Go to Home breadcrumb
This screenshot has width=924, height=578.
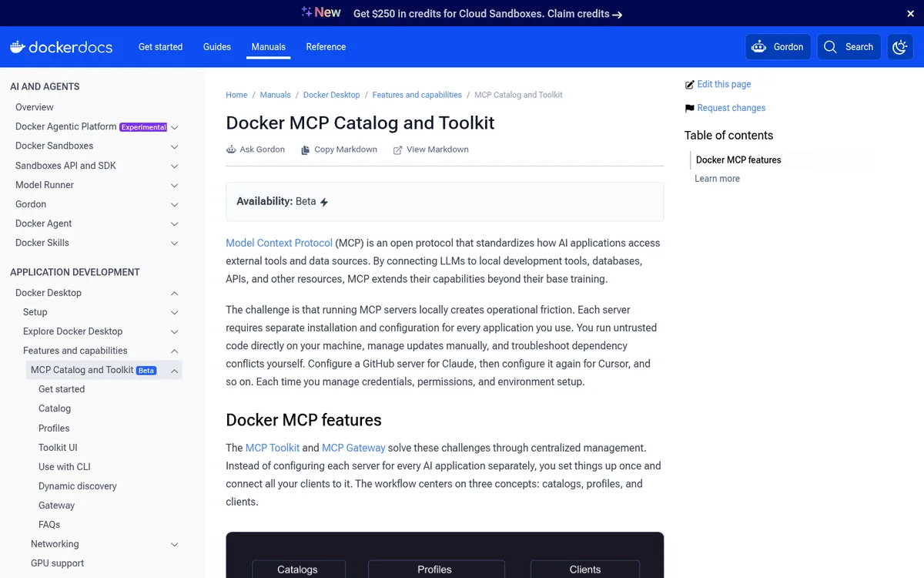pyautogui.click(x=236, y=95)
